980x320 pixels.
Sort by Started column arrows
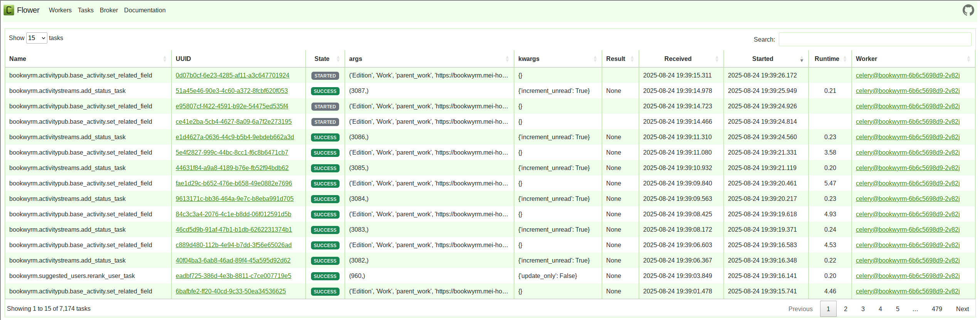802,59
